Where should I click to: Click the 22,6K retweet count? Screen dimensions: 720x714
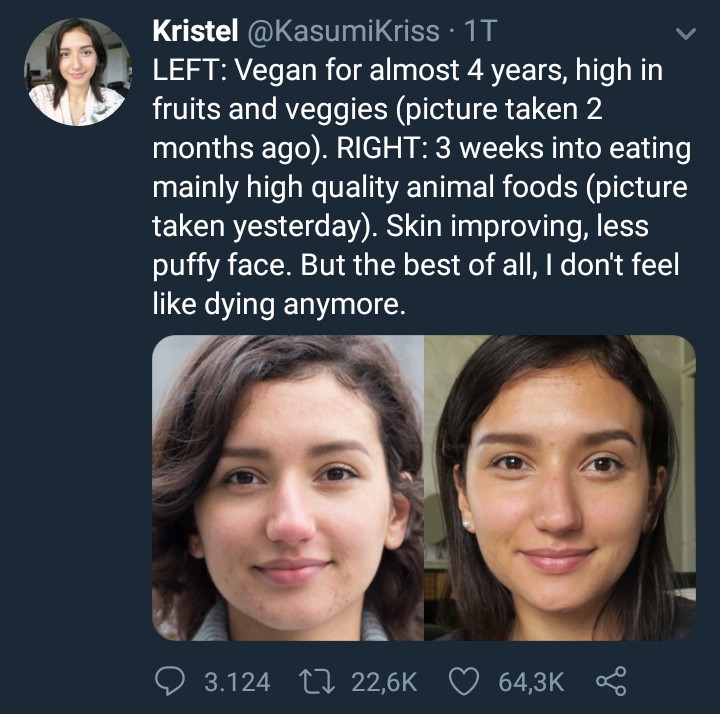[x=384, y=682]
